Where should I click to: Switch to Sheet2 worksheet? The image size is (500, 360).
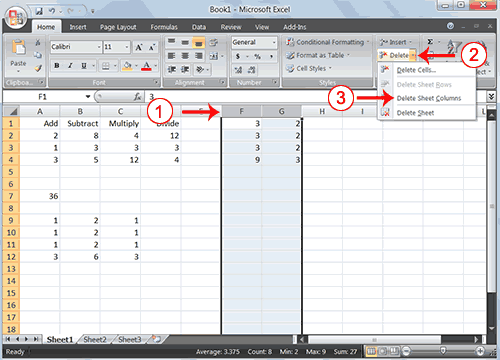tap(95, 339)
